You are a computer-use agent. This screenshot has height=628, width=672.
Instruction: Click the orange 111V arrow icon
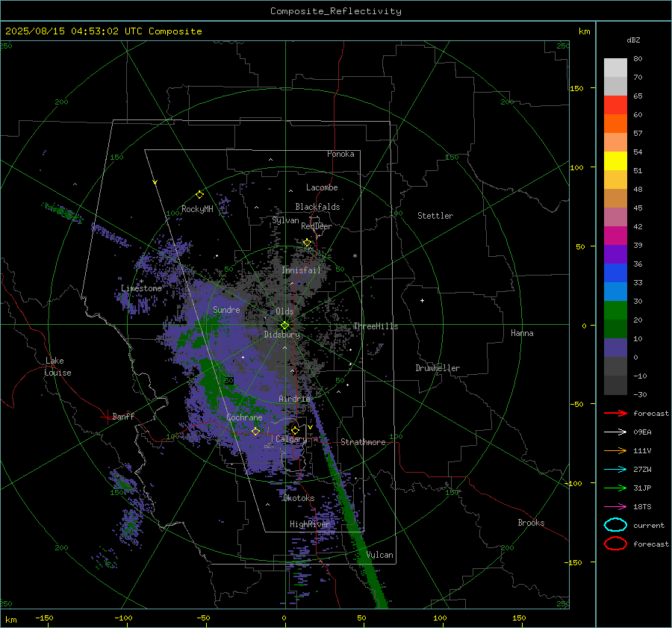615,450
